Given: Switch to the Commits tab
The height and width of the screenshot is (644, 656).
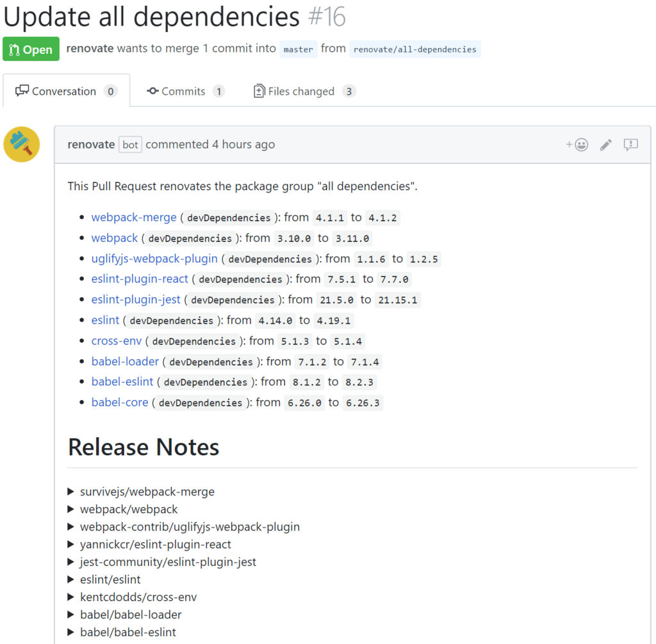Looking at the screenshot, I should click(185, 91).
